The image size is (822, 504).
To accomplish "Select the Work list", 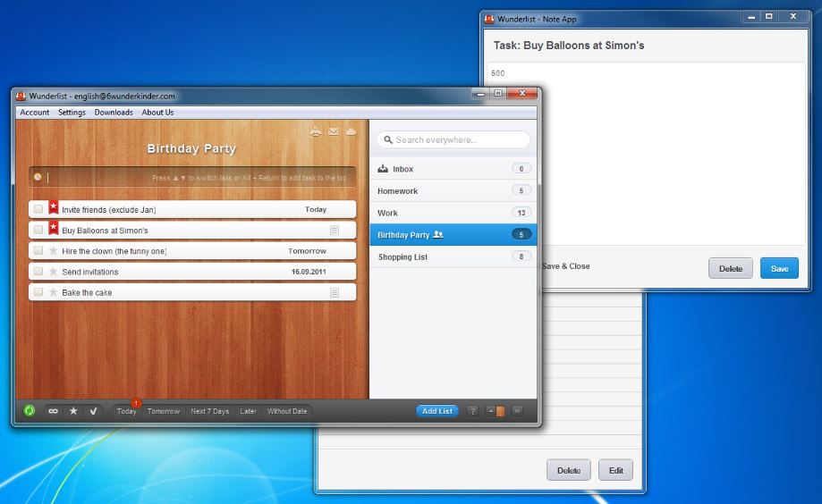I will point(453,213).
